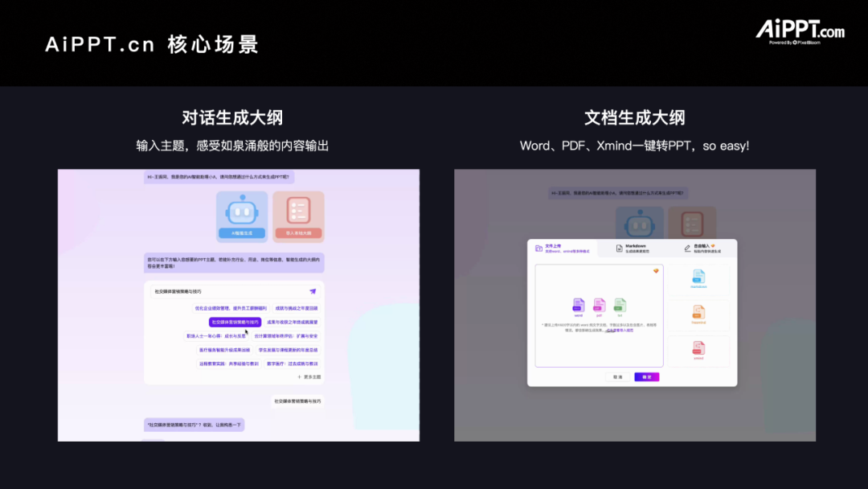
Task: Open the 点击查看导入规范 link
Action: click(620, 330)
